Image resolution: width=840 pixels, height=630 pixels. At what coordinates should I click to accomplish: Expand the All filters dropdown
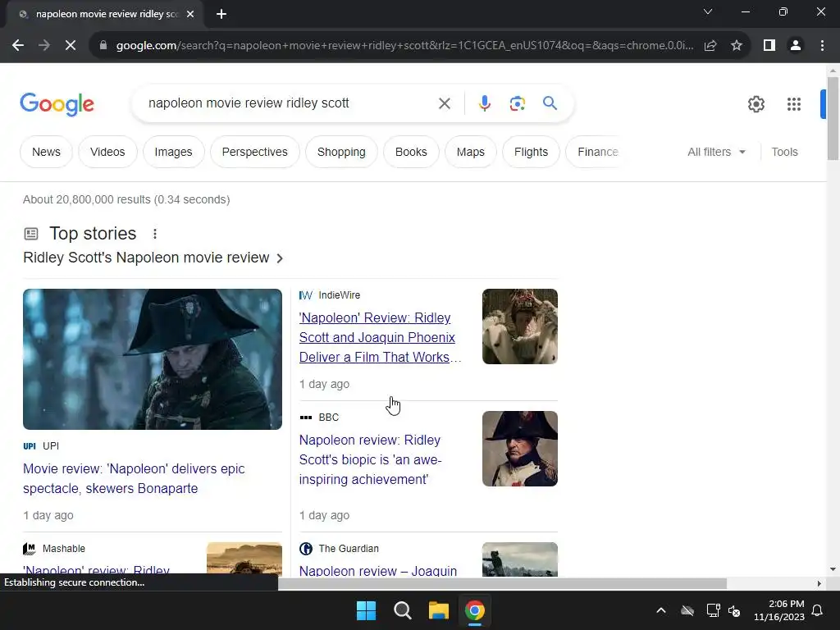coord(716,152)
